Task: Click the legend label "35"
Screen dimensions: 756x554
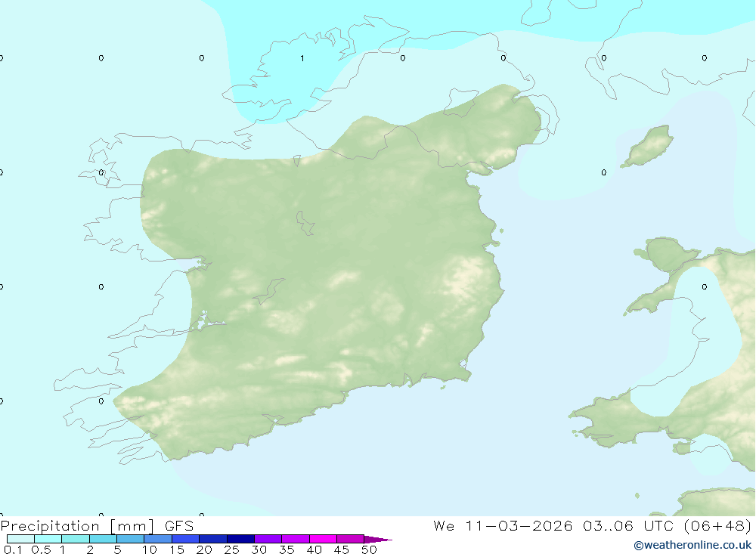Action: [287, 549]
